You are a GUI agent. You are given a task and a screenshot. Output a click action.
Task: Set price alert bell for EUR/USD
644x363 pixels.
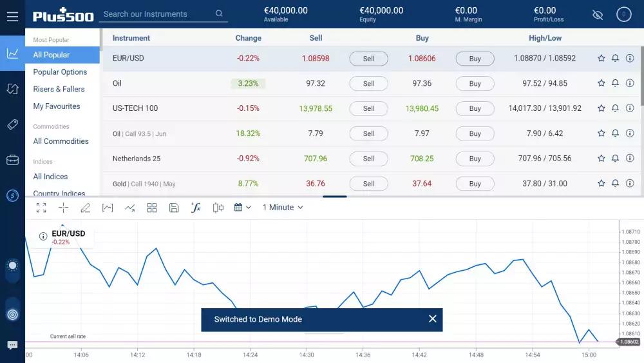coord(615,59)
